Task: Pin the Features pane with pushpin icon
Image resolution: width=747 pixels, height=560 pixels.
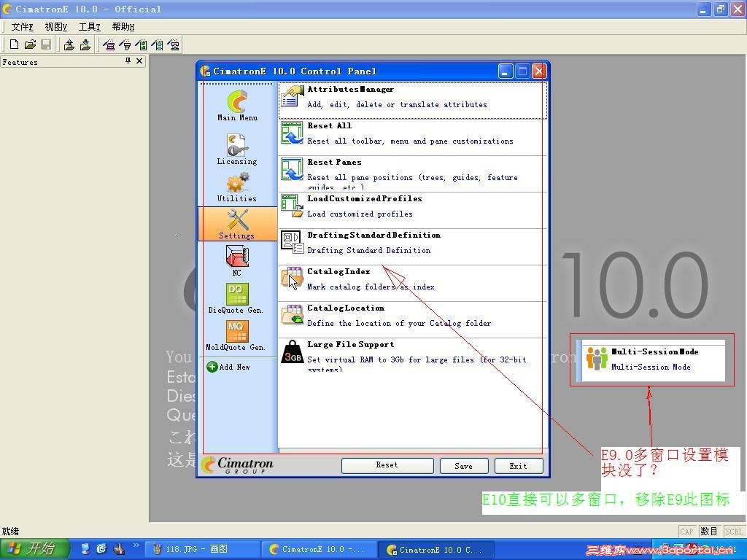Action: (128, 61)
